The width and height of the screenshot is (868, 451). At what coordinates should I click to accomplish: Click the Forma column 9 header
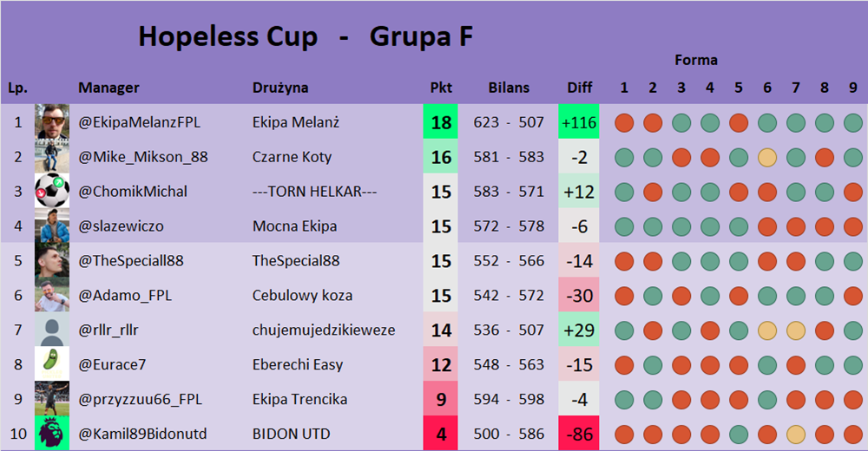852,88
